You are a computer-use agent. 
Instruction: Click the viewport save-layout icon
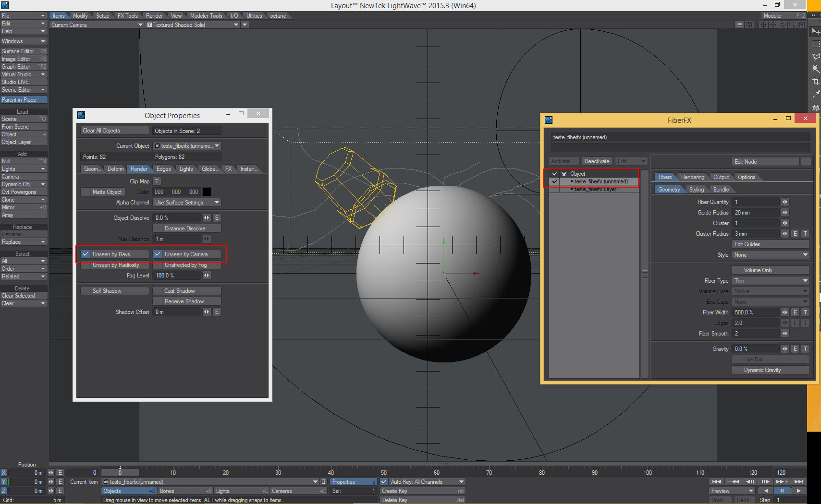pos(749,25)
